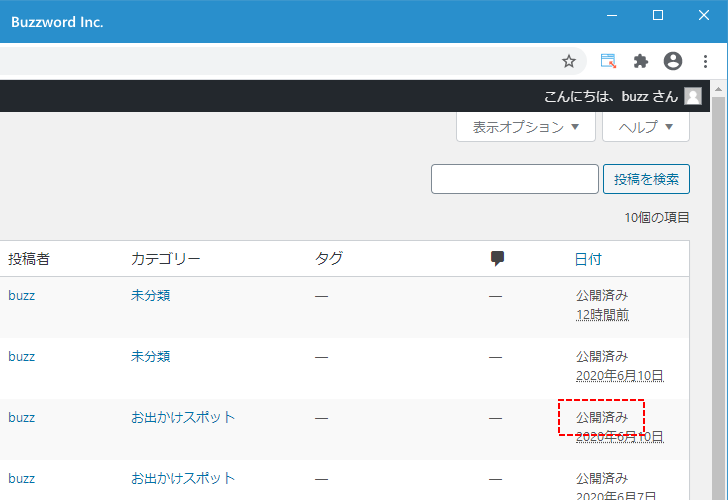Click the page's vertical scrollbar thumb
728x500 pixels.
point(719,297)
